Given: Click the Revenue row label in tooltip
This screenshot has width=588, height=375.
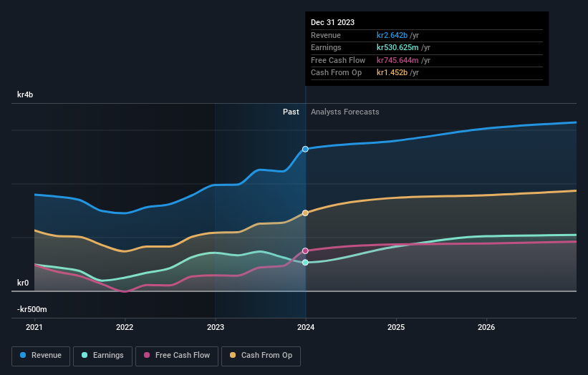Looking at the screenshot, I should tap(326, 35).
